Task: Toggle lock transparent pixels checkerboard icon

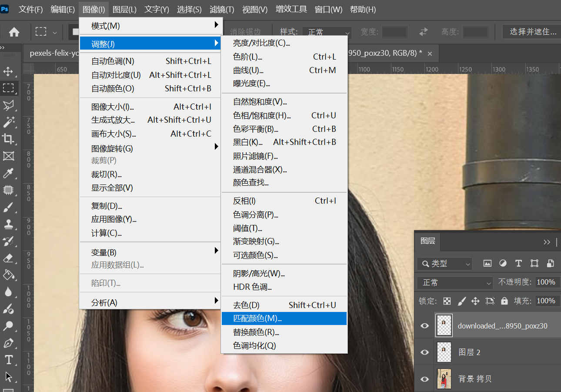Action: coord(447,301)
